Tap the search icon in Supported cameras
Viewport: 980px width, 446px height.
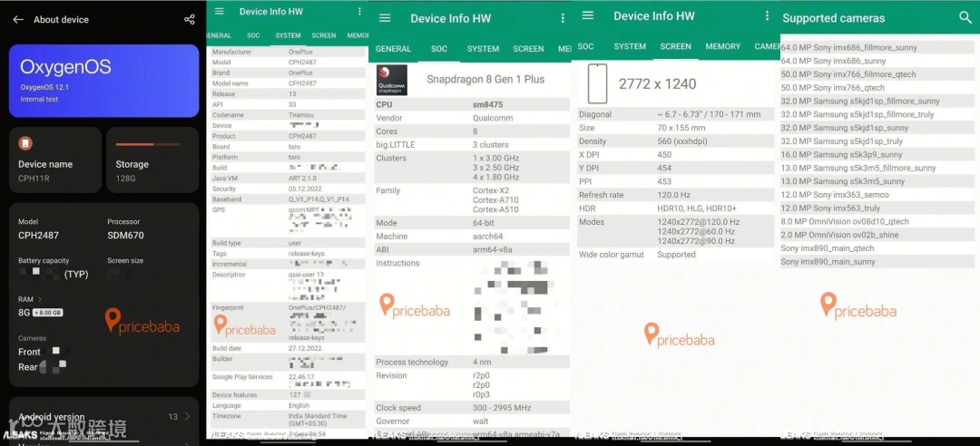(965, 17)
